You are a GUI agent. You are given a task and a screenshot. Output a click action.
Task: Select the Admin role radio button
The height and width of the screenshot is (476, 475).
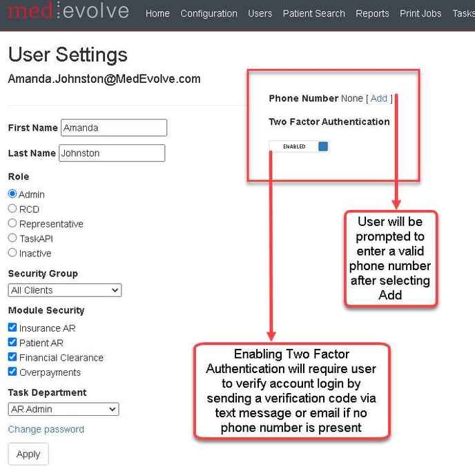coord(12,194)
